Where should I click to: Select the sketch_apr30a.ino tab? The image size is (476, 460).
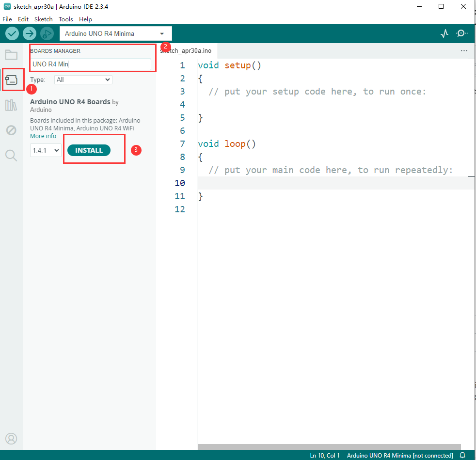pyautogui.click(x=186, y=51)
